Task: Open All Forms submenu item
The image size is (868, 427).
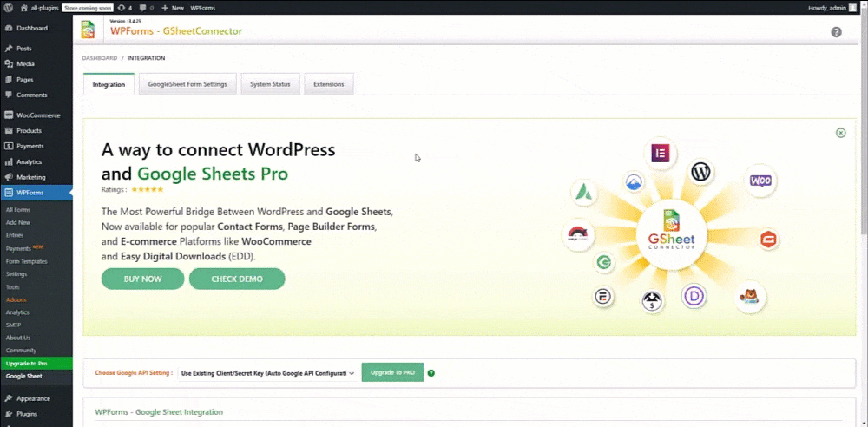Action: coord(18,210)
